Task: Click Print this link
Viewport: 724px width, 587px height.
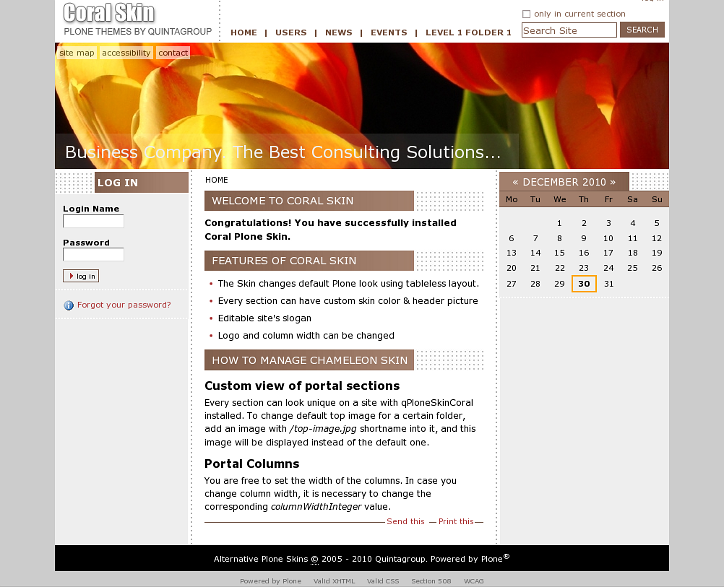Action: point(456,521)
